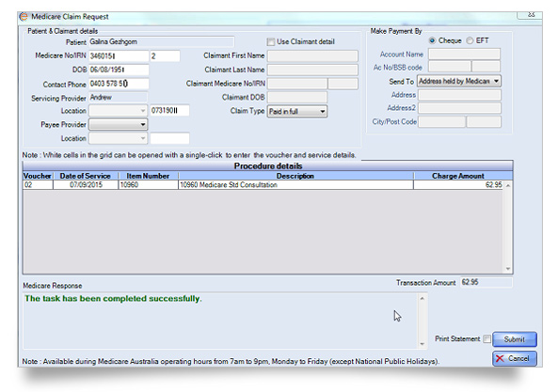Click the Patient name field
This screenshot has height=392, width=558.
click(x=161, y=42)
